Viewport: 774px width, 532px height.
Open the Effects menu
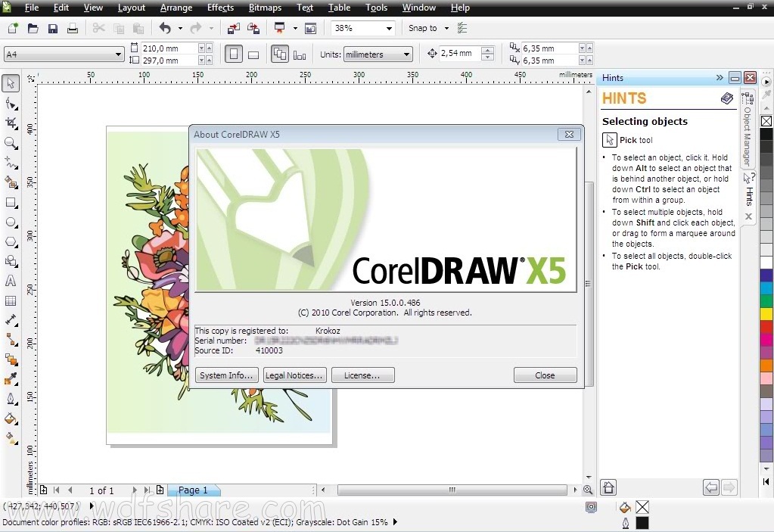[220, 8]
